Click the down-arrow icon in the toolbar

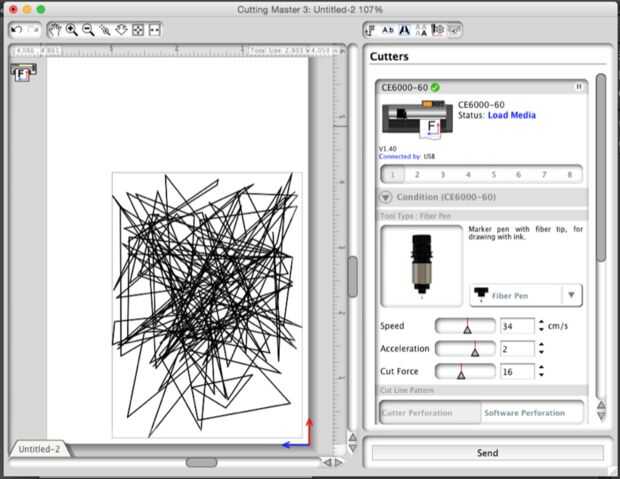coord(121,30)
